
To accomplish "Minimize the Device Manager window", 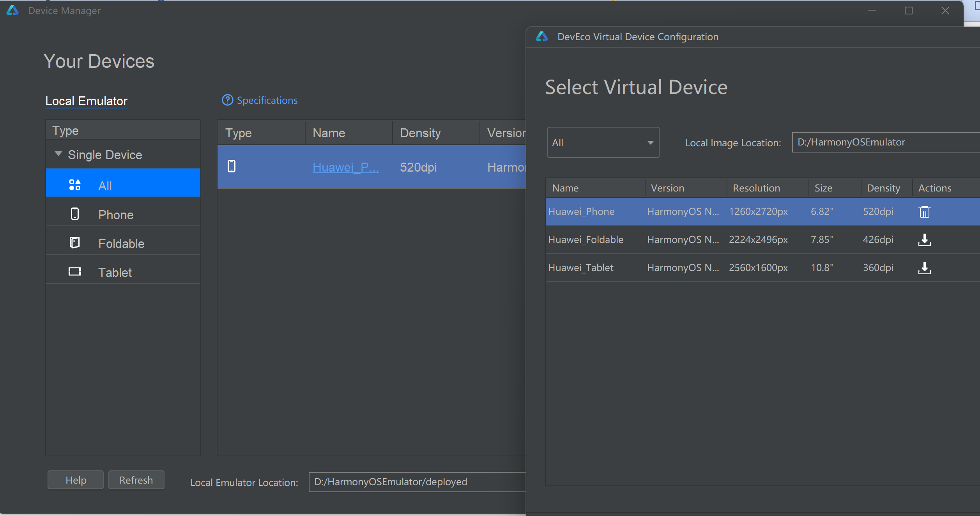I will coord(872,11).
